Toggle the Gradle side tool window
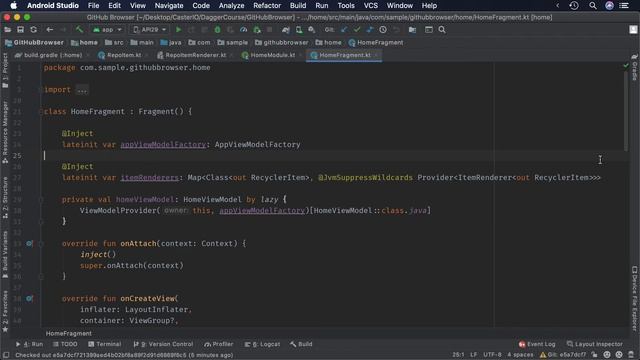Image resolution: width=640 pixels, height=360 pixels. pyautogui.click(x=634, y=68)
